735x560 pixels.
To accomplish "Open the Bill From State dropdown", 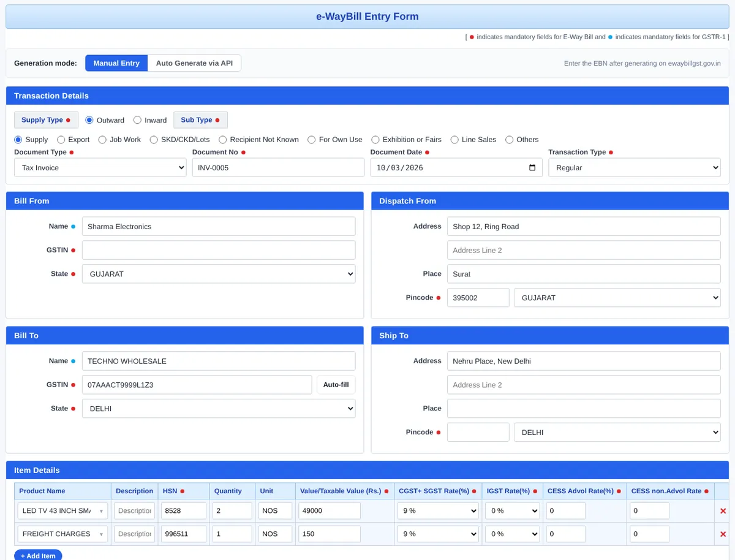I will [219, 274].
